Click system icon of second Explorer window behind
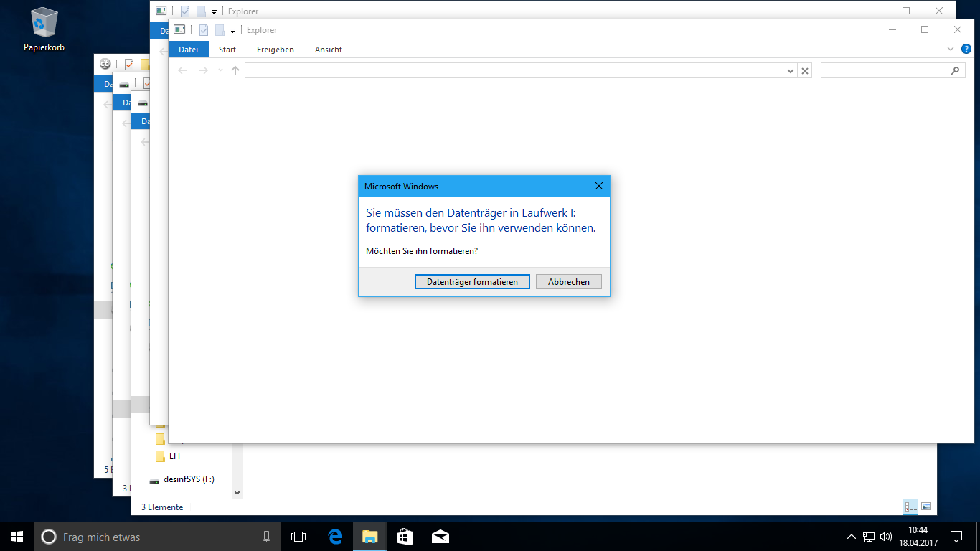The image size is (980, 551). 161,11
